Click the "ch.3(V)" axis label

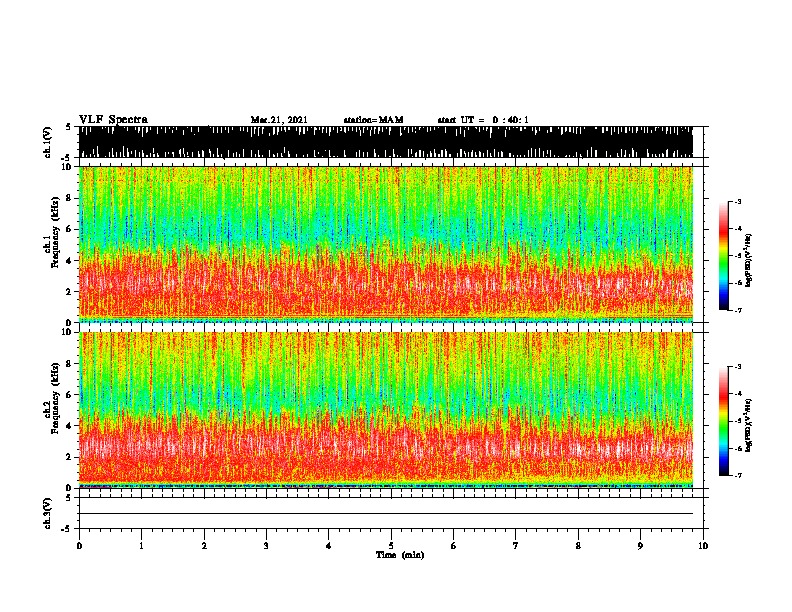[x=47, y=514]
